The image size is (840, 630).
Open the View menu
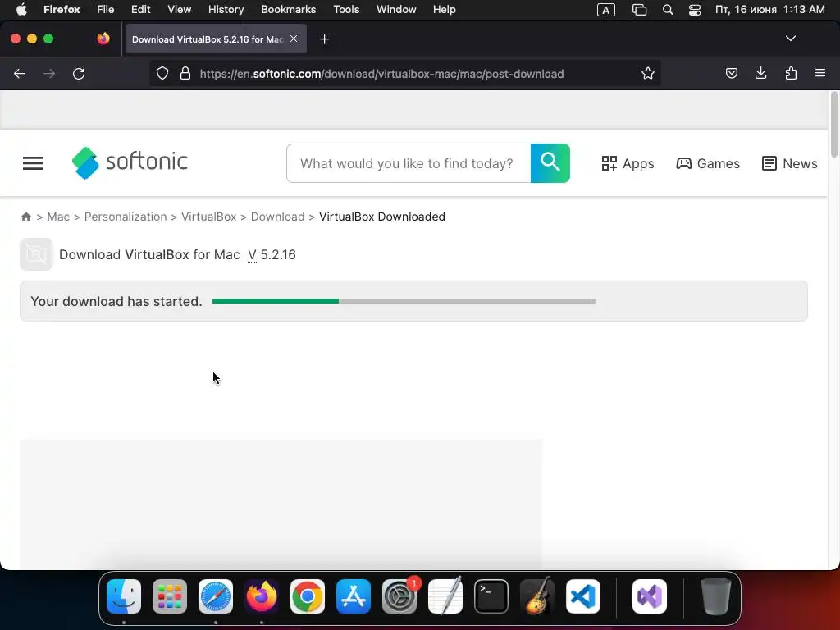point(179,9)
